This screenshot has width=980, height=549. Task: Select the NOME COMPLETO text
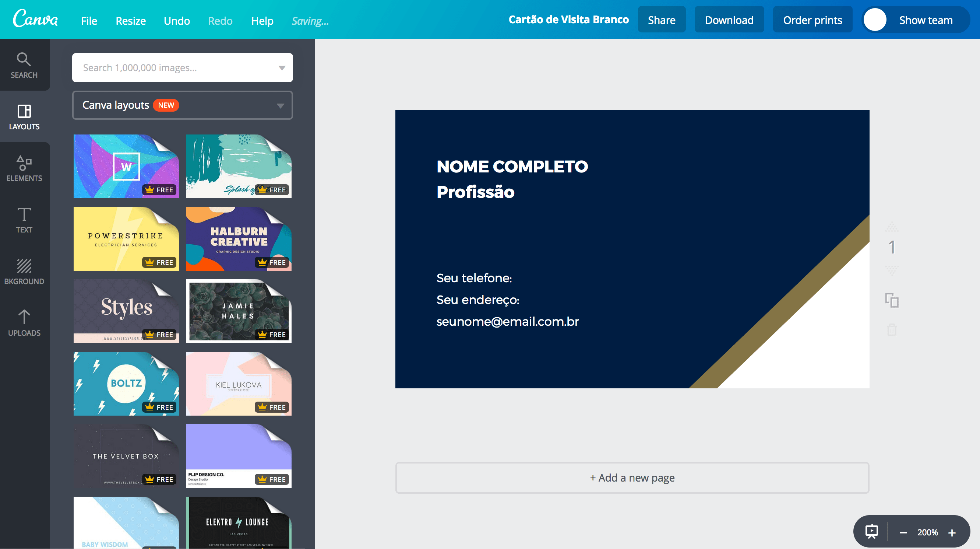tap(512, 167)
